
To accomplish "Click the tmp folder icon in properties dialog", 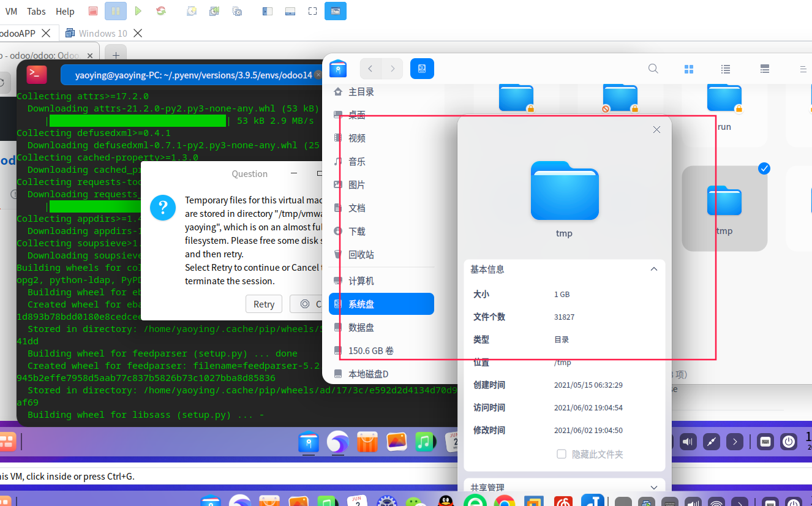I will 565,191.
